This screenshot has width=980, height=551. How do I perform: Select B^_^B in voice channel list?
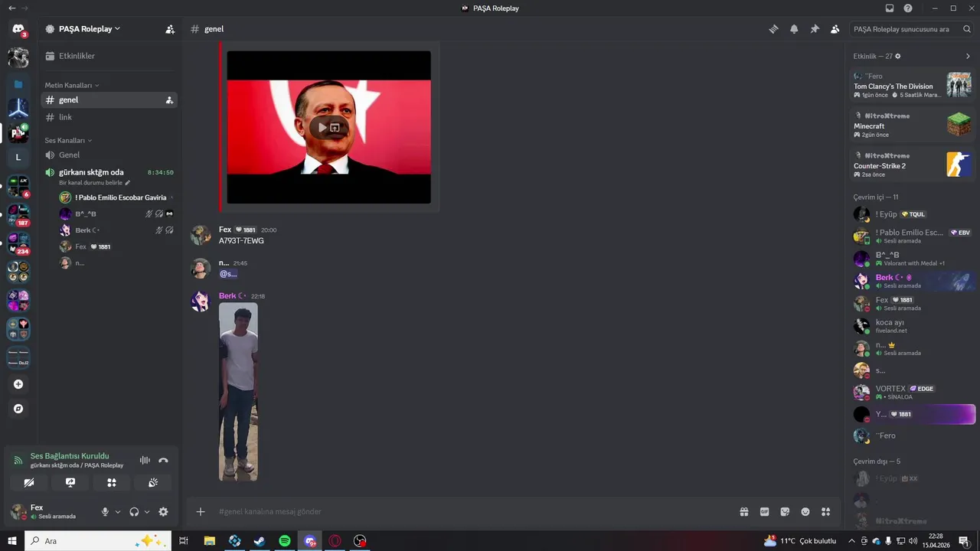tap(116, 214)
